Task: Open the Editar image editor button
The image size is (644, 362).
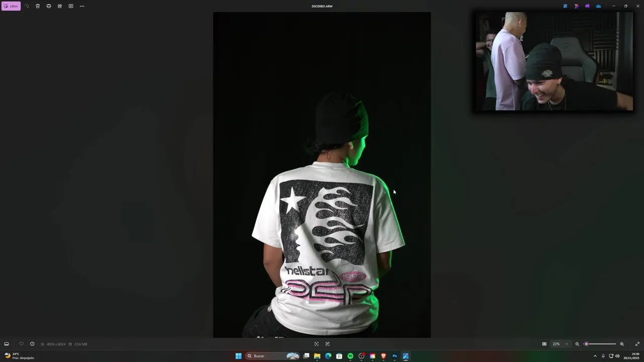Action: (11, 6)
